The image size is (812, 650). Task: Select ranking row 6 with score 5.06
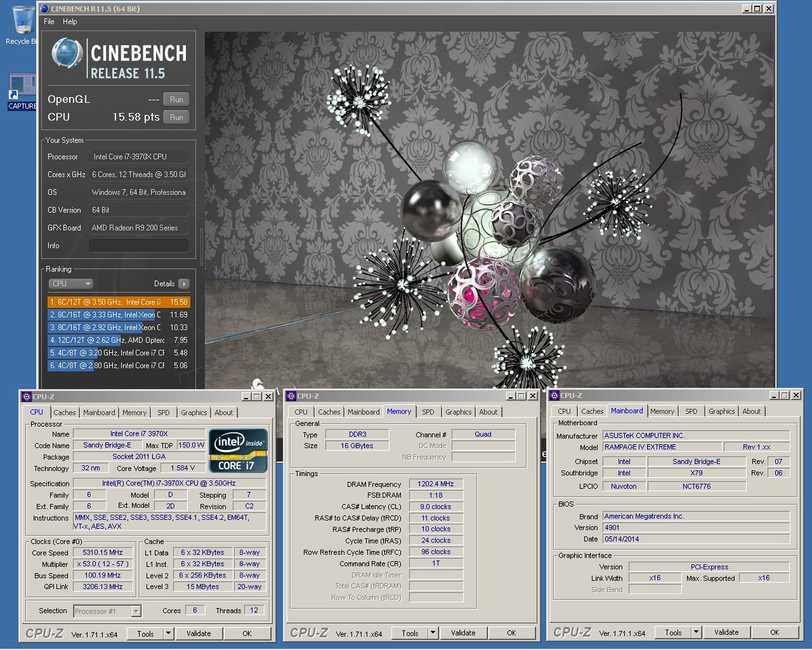[119, 366]
